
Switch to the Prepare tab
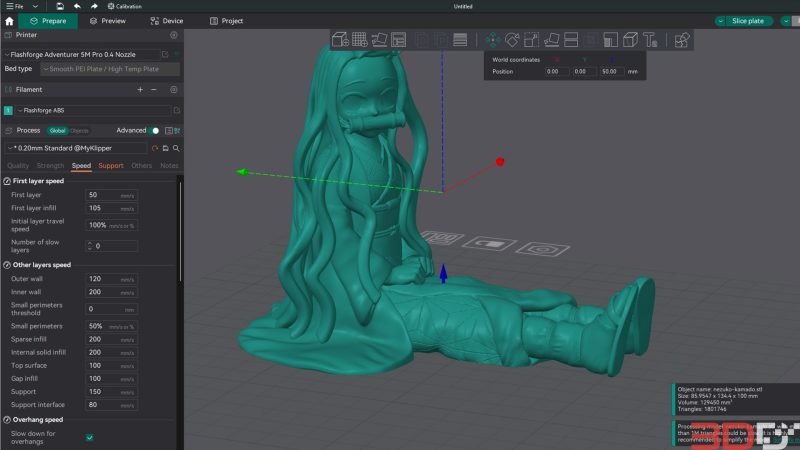pyautogui.click(x=48, y=21)
